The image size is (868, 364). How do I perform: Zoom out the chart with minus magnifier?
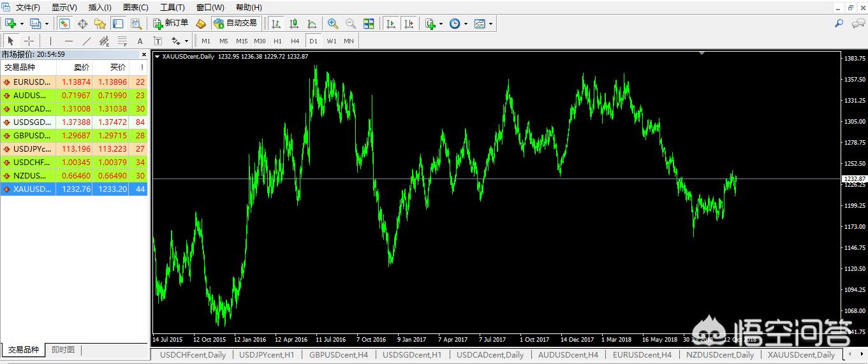tap(351, 24)
